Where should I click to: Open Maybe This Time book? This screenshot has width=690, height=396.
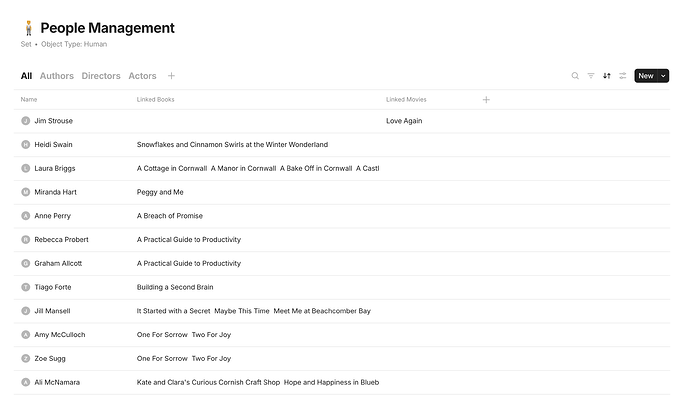[x=242, y=311]
